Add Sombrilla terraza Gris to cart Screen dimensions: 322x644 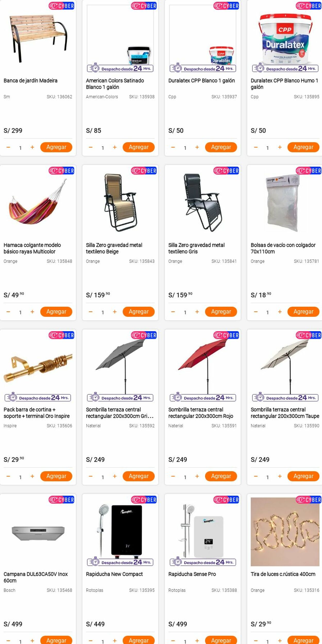(x=139, y=476)
